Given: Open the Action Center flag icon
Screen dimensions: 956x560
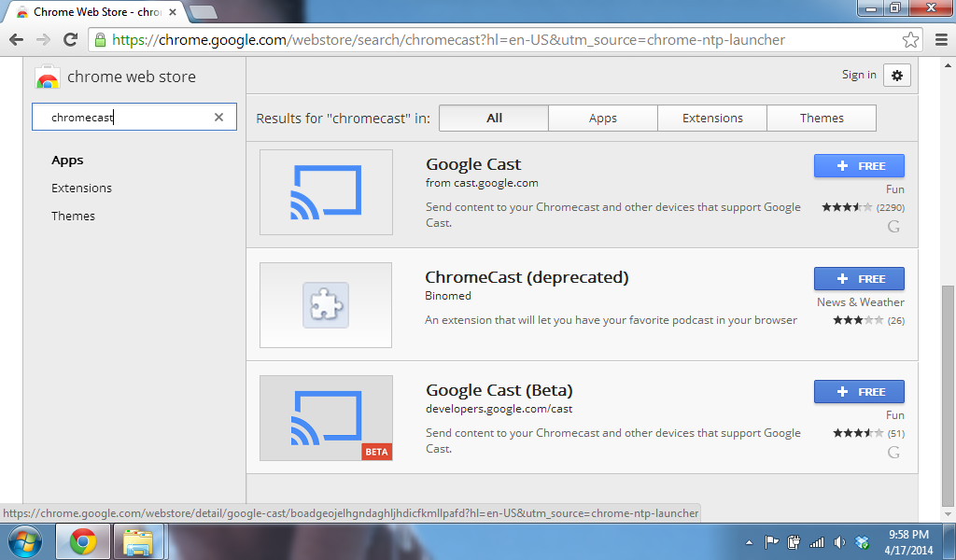Looking at the screenshot, I should (x=771, y=541).
